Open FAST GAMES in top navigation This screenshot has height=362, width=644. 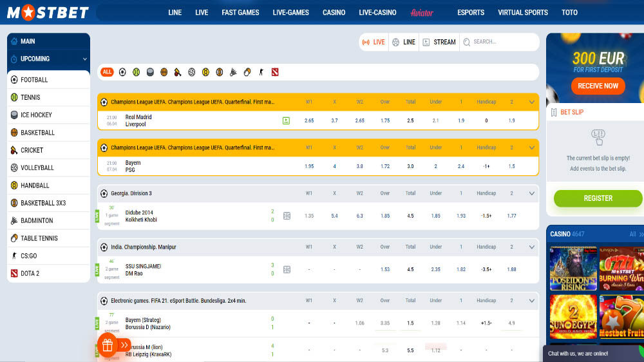click(240, 13)
